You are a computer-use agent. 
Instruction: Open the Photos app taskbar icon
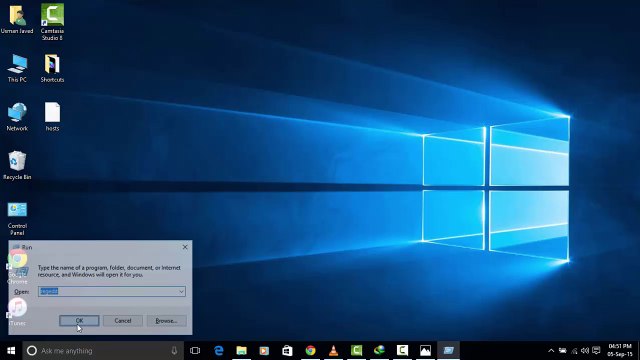[425, 351]
